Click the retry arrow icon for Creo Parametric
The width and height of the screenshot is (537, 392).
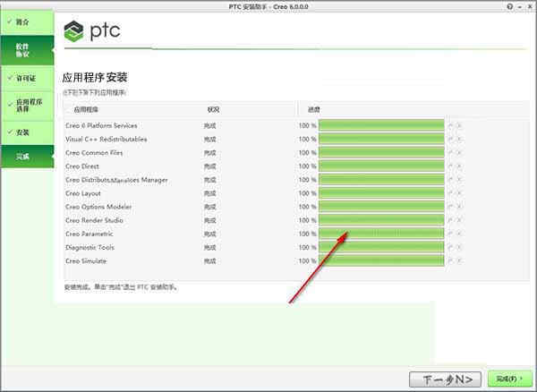451,234
